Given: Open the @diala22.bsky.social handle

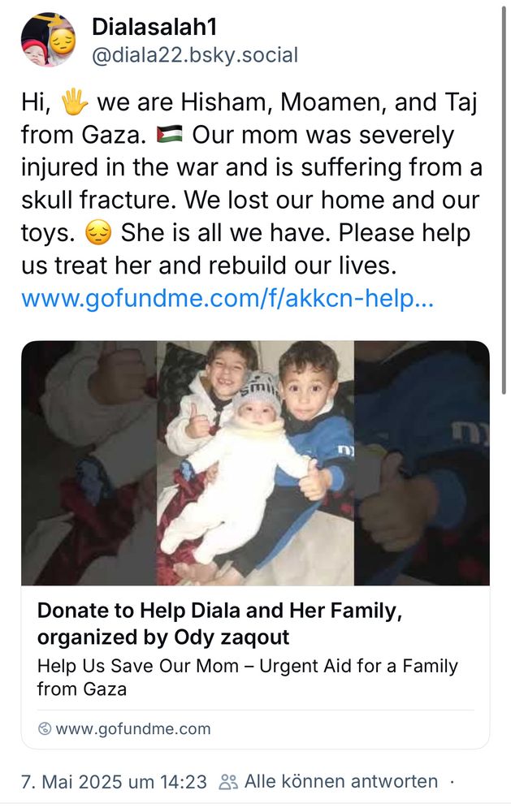Looking at the screenshot, I should 195,55.
